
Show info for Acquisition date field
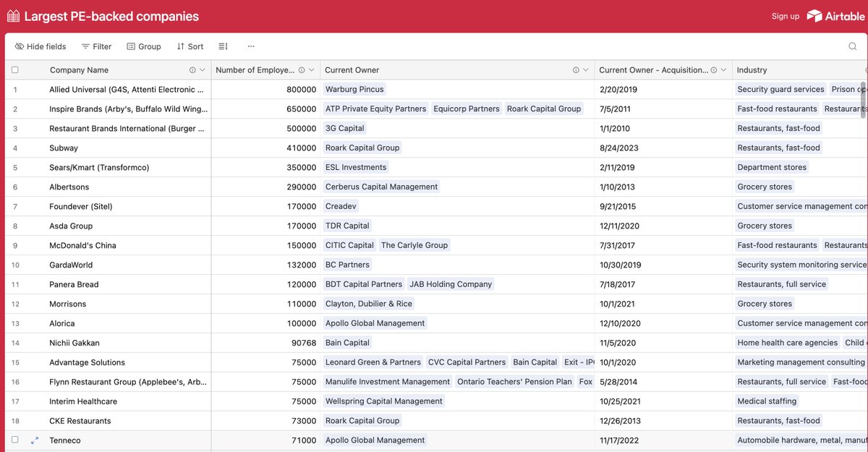(x=713, y=70)
